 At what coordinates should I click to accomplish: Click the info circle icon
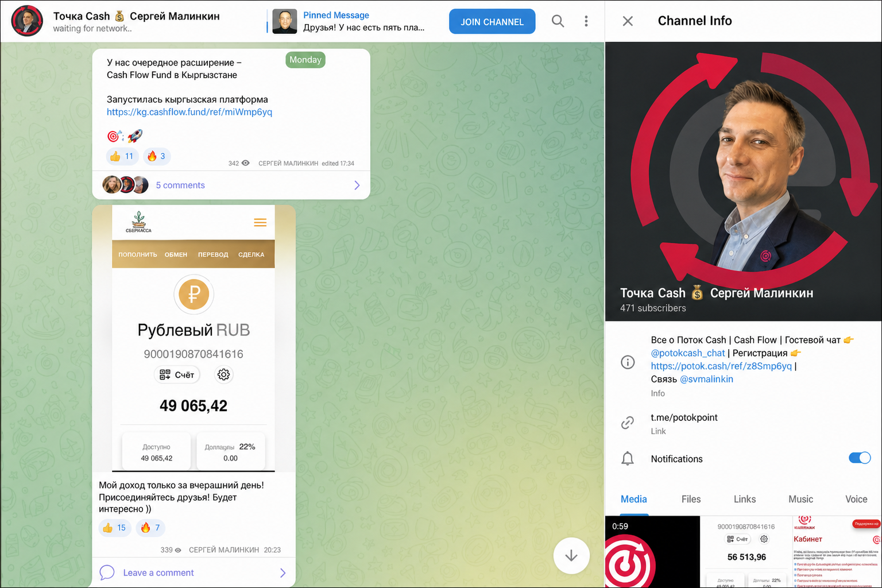pos(628,362)
